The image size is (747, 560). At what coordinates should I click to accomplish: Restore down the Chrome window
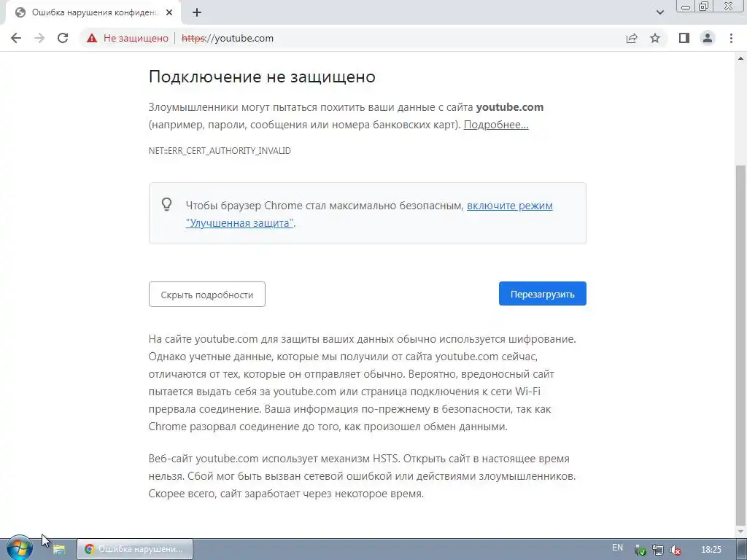pos(703,6)
